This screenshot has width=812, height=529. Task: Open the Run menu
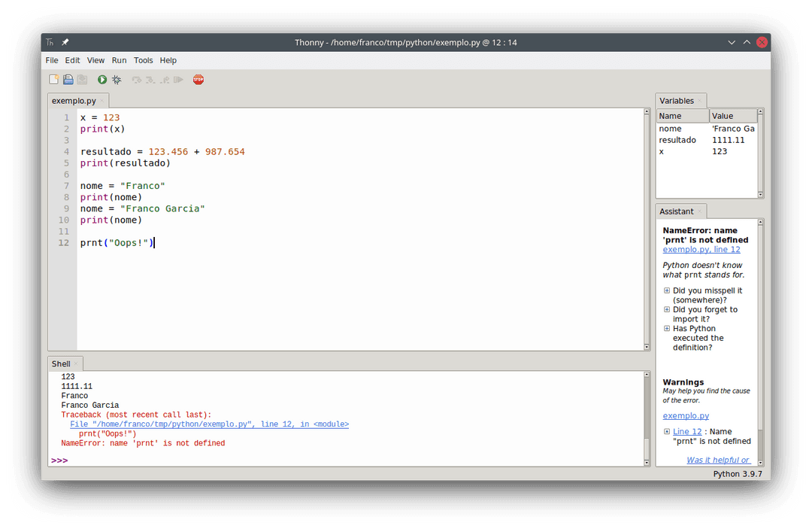(x=119, y=60)
